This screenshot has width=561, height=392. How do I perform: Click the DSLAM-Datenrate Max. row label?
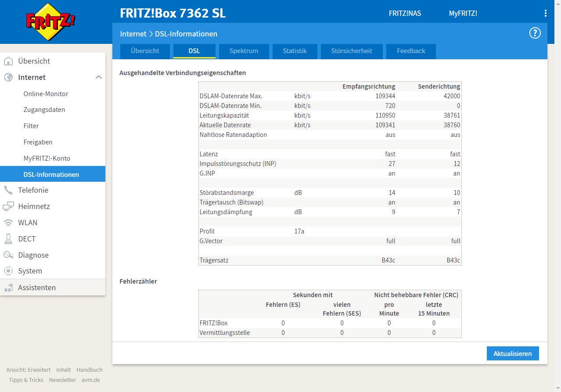(231, 96)
